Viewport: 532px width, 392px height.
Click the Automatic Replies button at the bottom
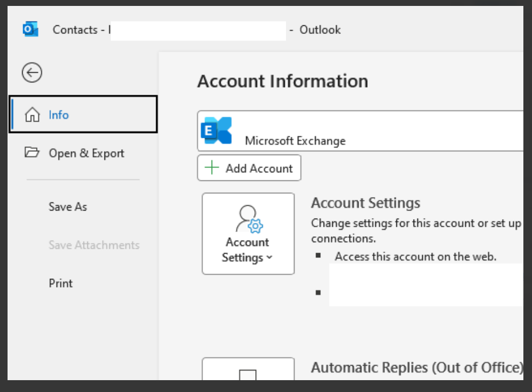(x=248, y=369)
